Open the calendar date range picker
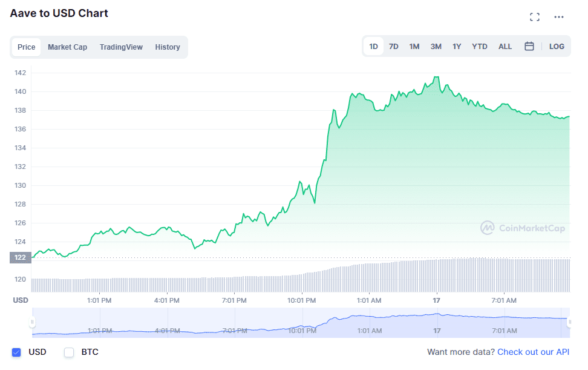 tap(529, 46)
